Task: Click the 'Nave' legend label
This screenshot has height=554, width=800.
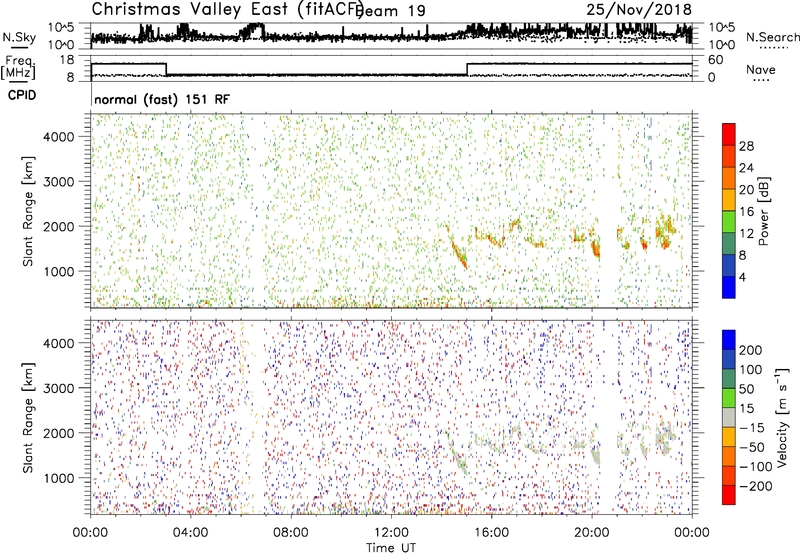Action: point(761,69)
